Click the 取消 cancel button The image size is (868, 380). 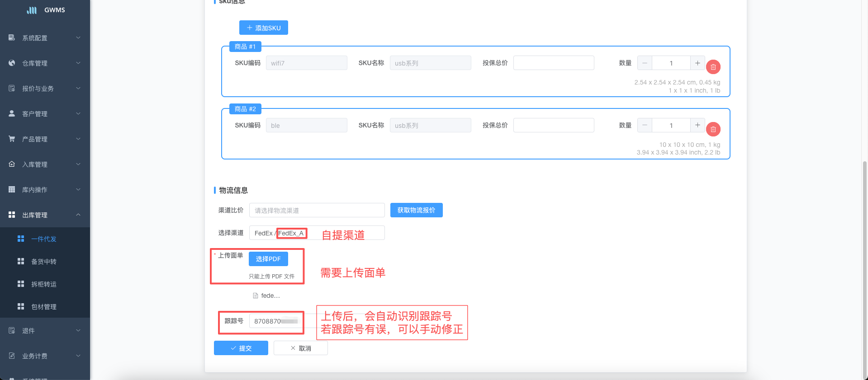click(301, 348)
